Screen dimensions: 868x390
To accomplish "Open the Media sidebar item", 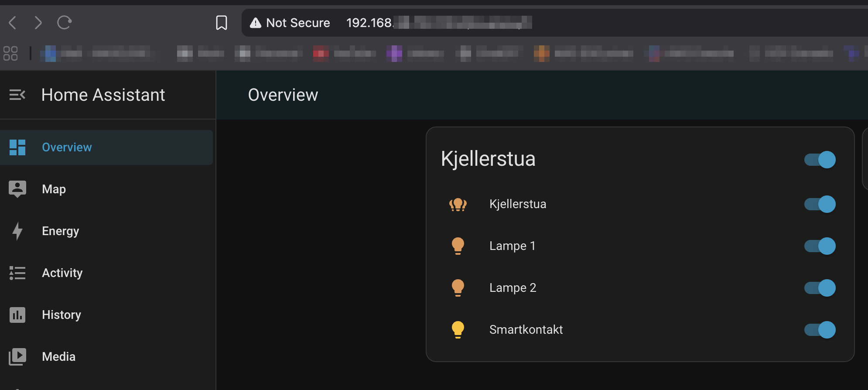I will (x=106, y=357).
